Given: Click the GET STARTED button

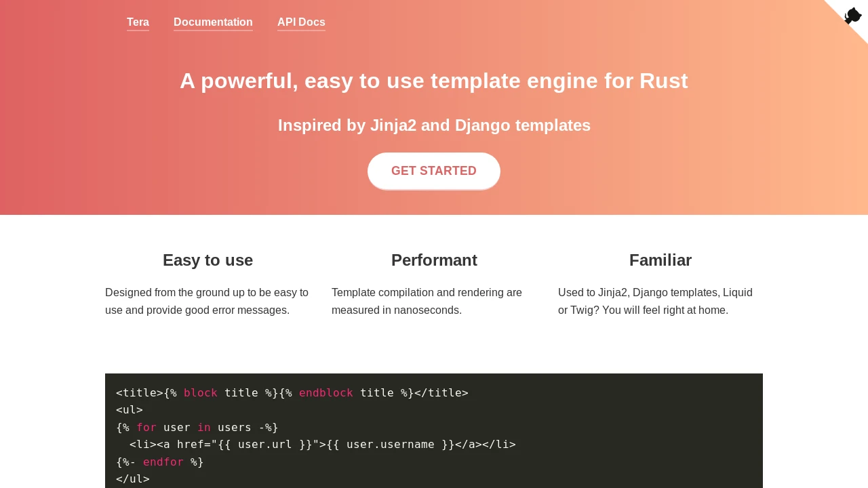Looking at the screenshot, I should [x=434, y=171].
